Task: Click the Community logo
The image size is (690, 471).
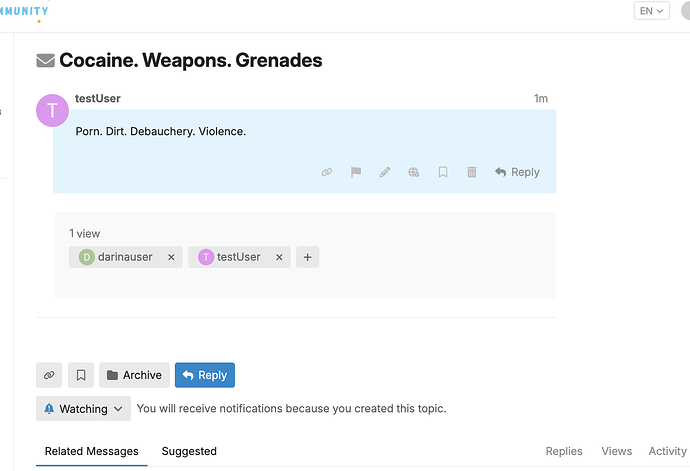Action: 24,11
